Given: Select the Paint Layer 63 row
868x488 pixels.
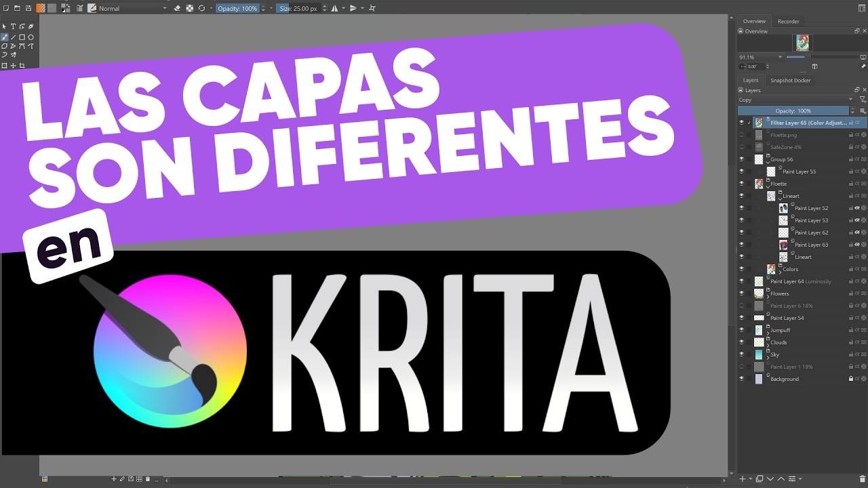Looking at the screenshot, I should coord(802,245).
